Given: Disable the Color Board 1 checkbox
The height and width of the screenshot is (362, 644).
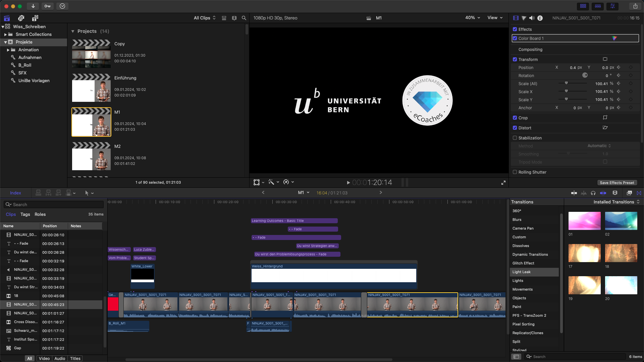Looking at the screenshot, I should [x=515, y=38].
